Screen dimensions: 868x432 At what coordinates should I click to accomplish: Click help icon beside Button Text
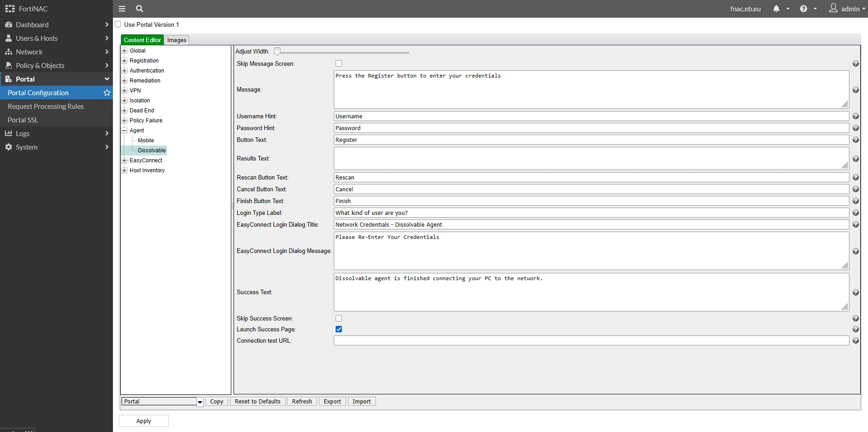(856, 140)
